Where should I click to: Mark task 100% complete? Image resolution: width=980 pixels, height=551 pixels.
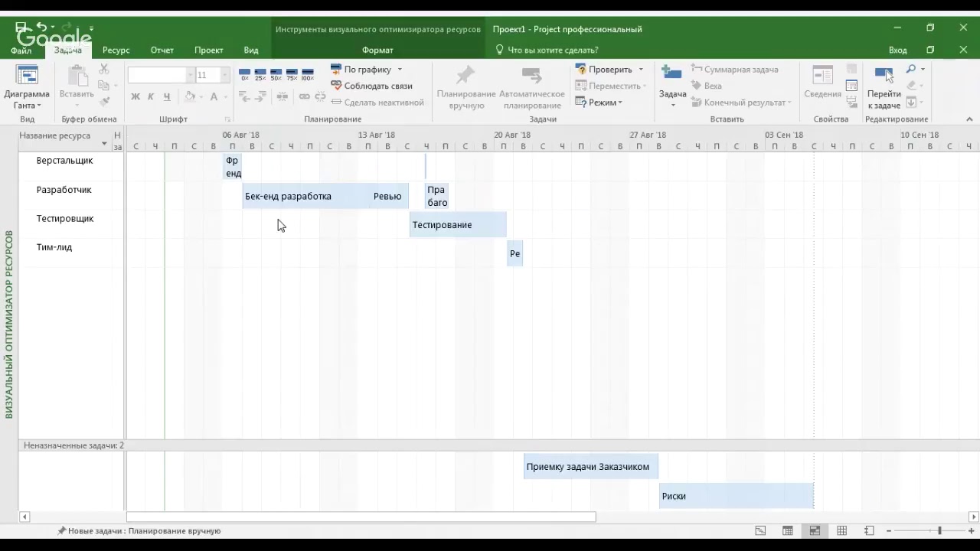[308, 75]
